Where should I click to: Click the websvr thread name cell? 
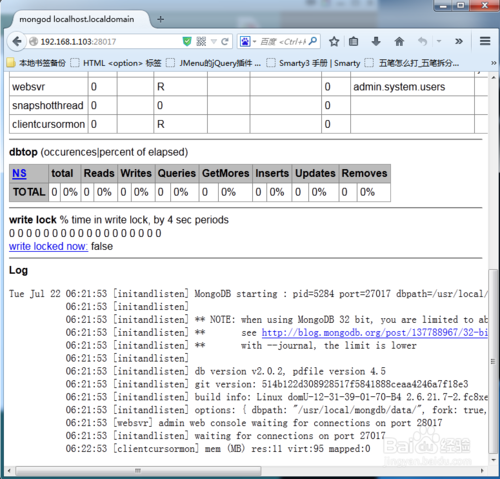49,87
